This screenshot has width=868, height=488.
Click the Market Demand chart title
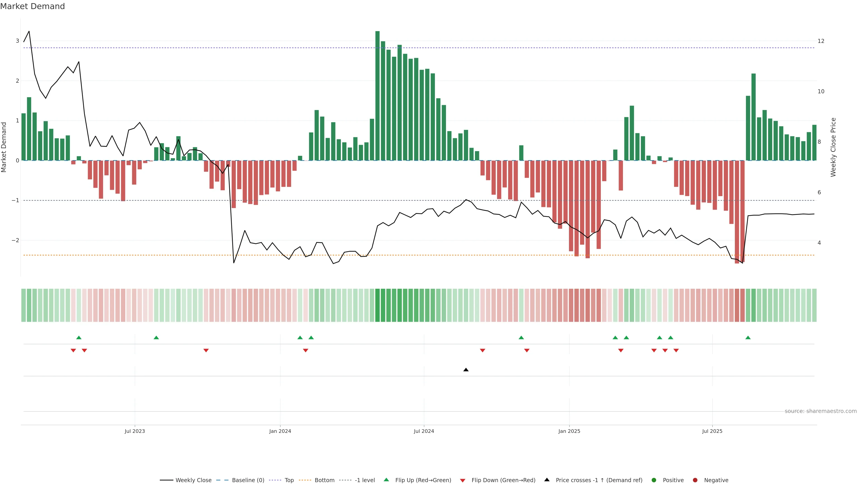pyautogui.click(x=32, y=6)
